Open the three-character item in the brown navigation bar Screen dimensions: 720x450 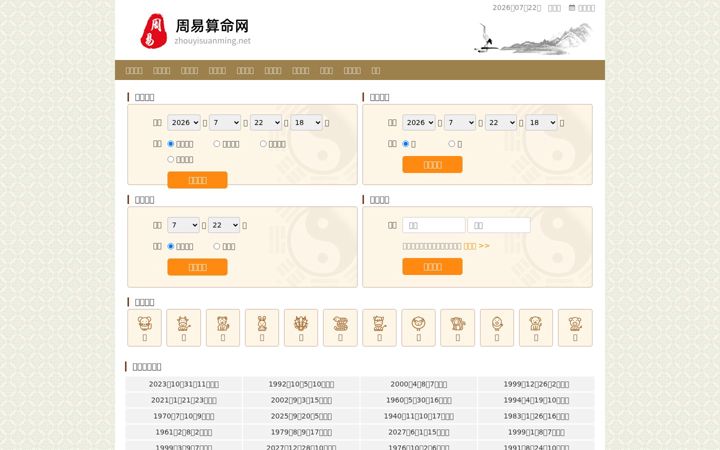pos(326,70)
